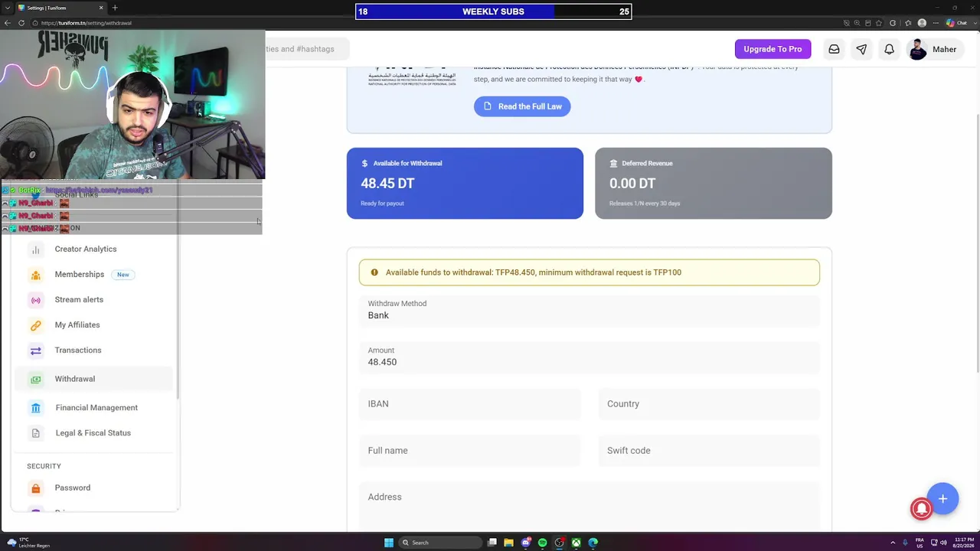
Task: Reload the page with the refresh icon
Action: point(21,23)
